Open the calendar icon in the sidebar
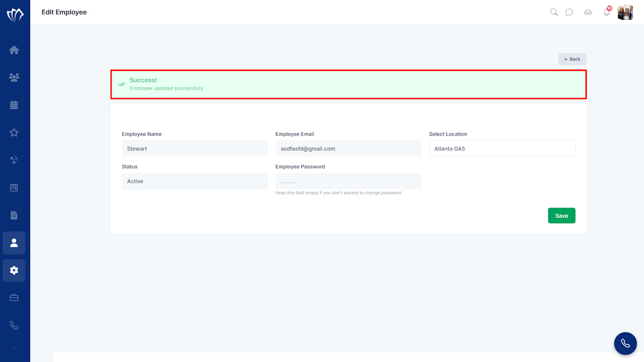644x362 pixels. point(14,105)
